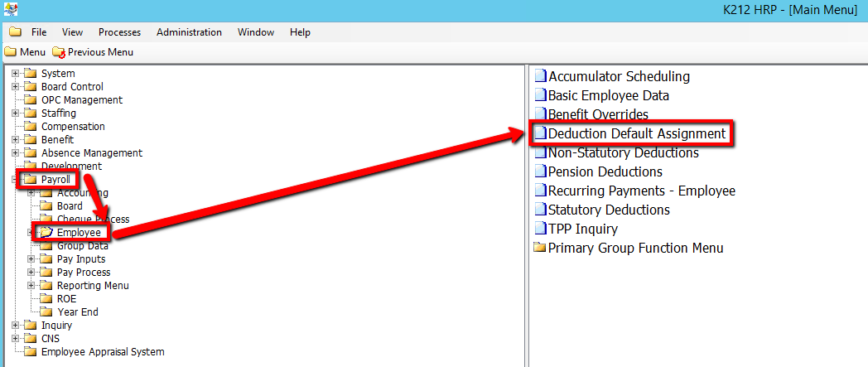Screen dimensions: 868x367
Task: Open Deduction Default Assignment
Action: point(636,133)
